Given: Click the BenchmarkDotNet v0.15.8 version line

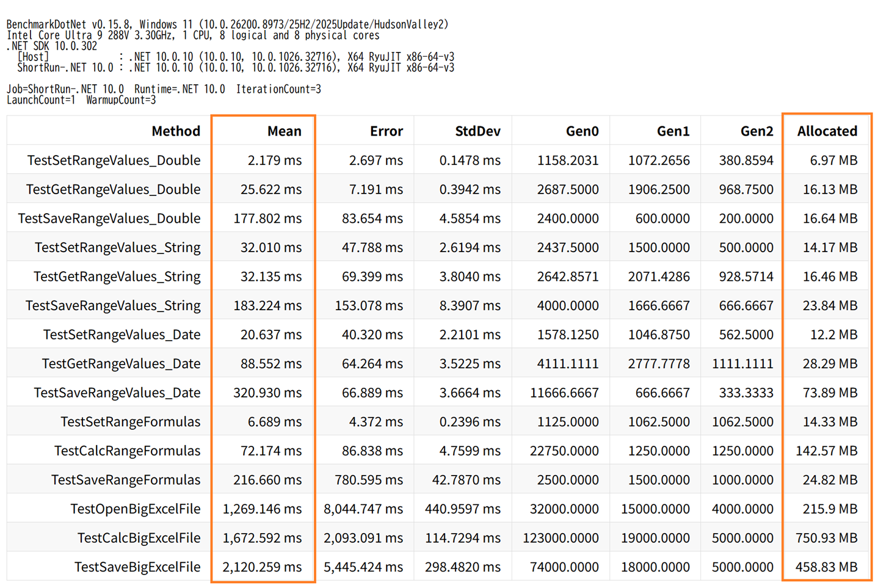Looking at the screenshot, I should point(228,24).
